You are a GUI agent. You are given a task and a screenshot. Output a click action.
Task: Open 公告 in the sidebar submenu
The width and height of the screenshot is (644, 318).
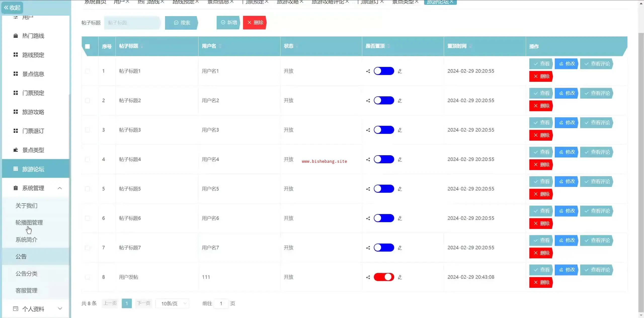pyautogui.click(x=21, y=256)
